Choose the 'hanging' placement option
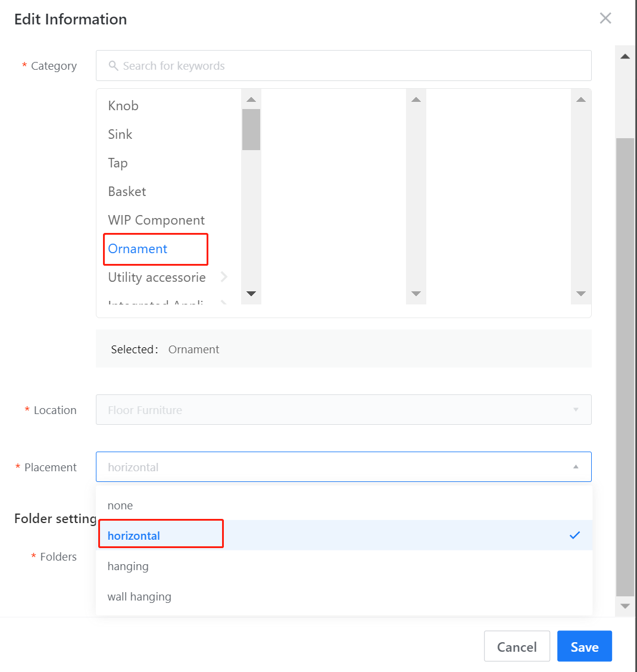The width and height of the screenshot is (637, 672). [128, 566]
